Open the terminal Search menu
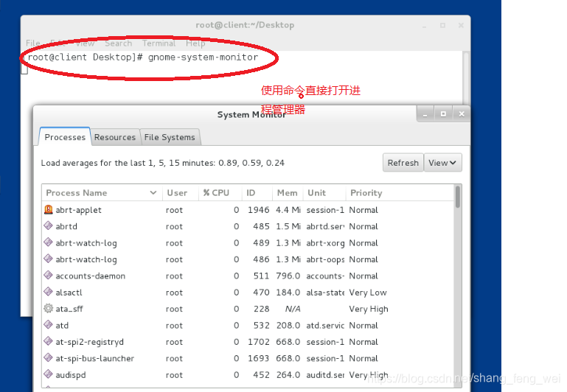This screenshot has width=567, height=392. [118, 43]
